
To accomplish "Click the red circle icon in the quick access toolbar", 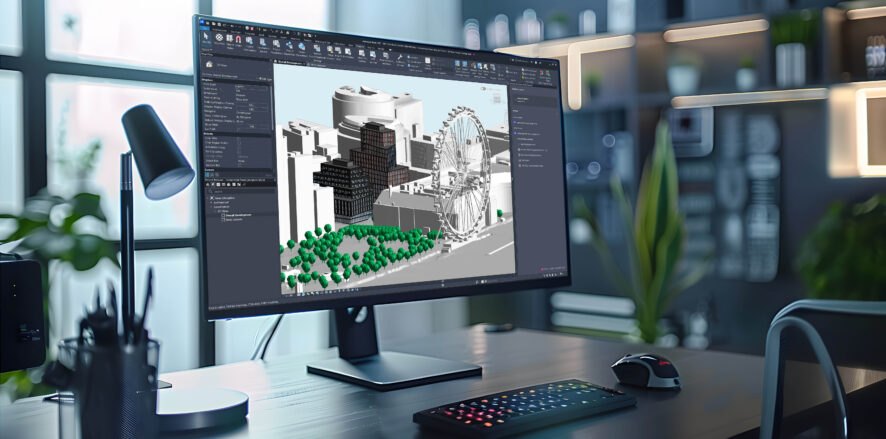I will coord(252,29).
